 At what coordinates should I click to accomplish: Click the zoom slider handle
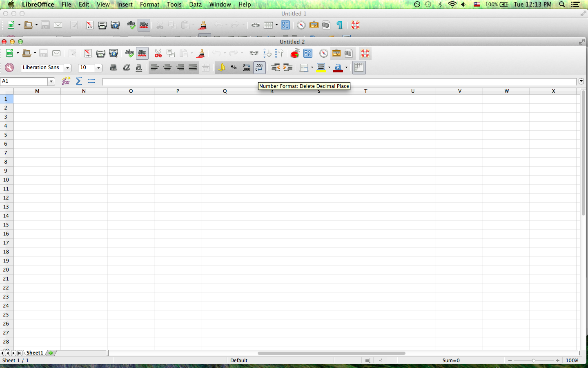[533, 361]
